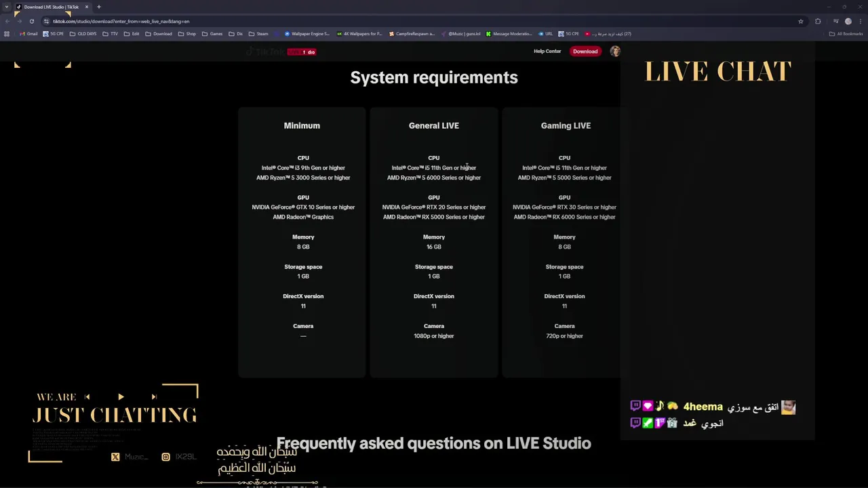Click '720p or higher' camera value
Image resolution: width=868 pixels, height=488 pixels.
[564, 336]
